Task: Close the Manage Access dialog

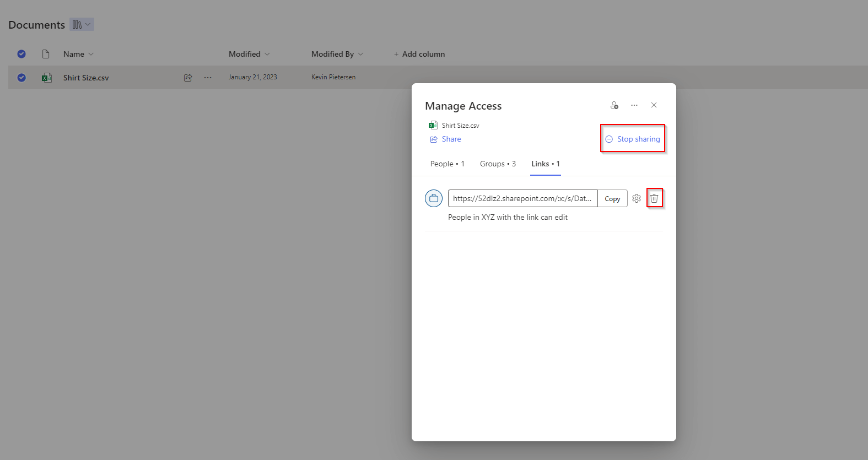Action: (x=654, y=105)
